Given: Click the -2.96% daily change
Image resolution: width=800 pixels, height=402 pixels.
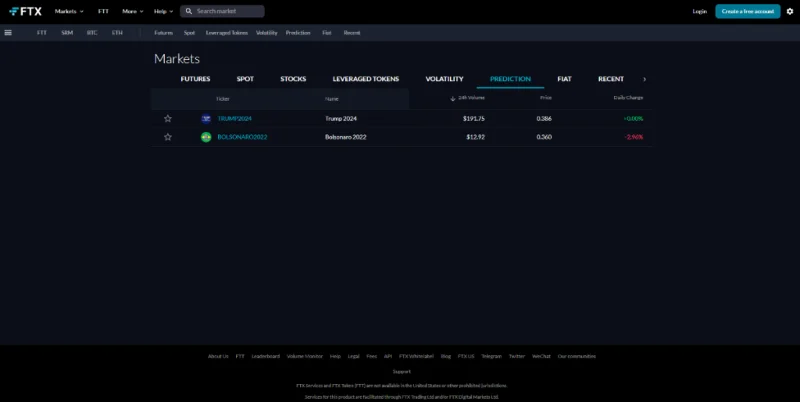Looking at the screenshot, I should click(634, 137).
